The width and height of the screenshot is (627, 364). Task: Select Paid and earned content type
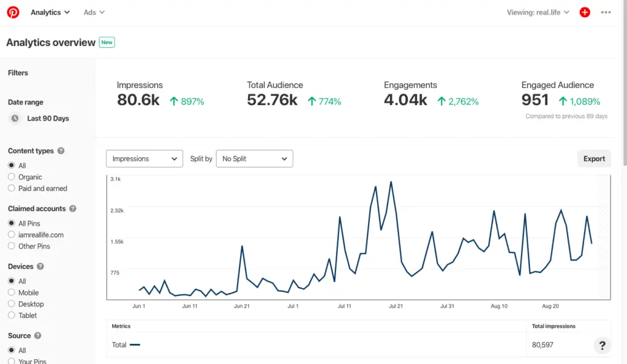click(11, 188)
